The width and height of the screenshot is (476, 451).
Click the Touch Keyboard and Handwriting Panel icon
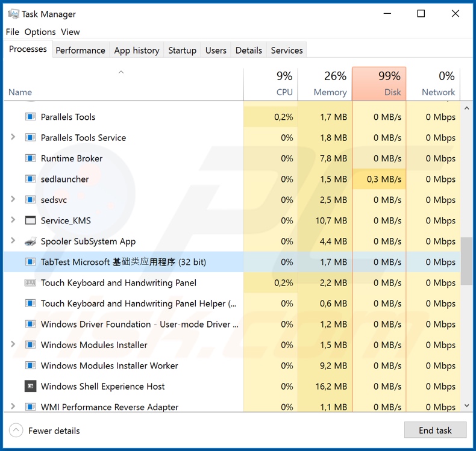(x=30, y=283)
